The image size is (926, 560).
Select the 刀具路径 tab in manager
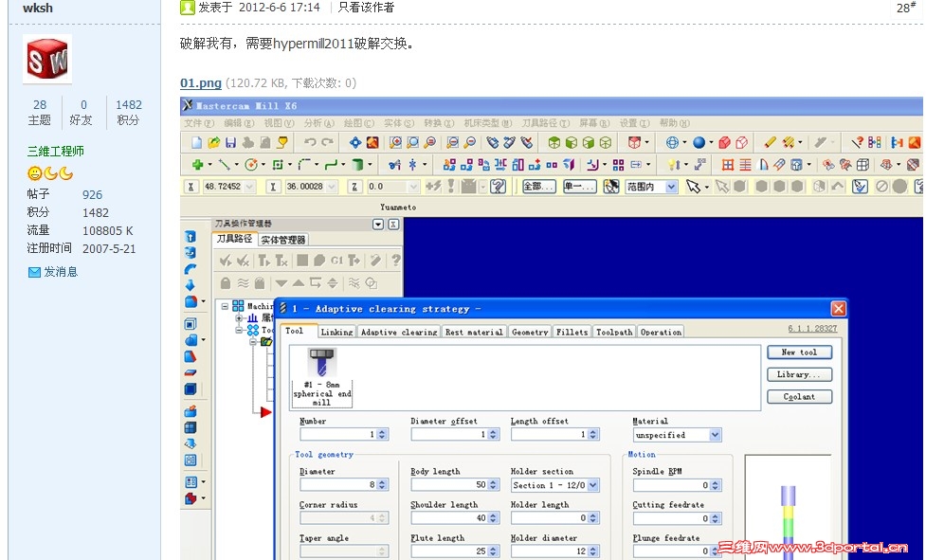pos(234,239)
